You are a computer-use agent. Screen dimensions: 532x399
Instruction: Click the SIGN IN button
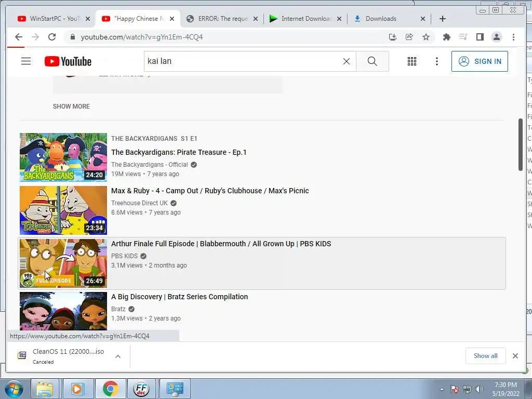(x=480, y=61)
